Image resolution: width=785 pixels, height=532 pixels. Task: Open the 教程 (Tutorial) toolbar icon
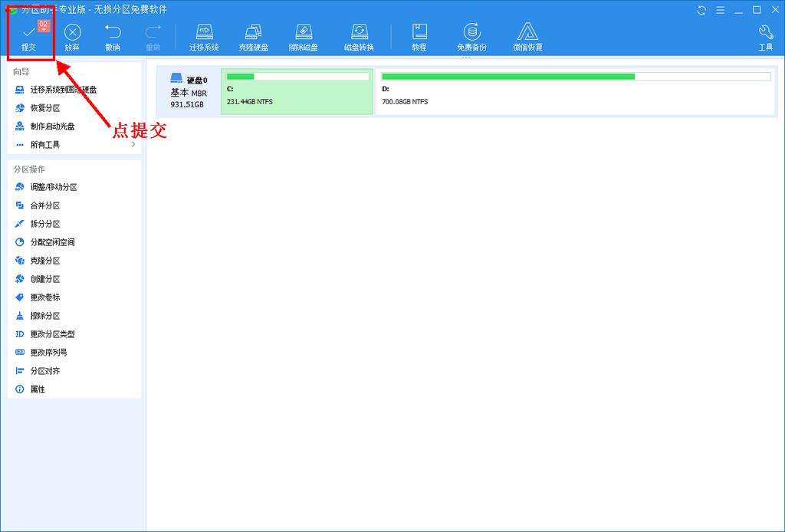[x=419, y=36]
